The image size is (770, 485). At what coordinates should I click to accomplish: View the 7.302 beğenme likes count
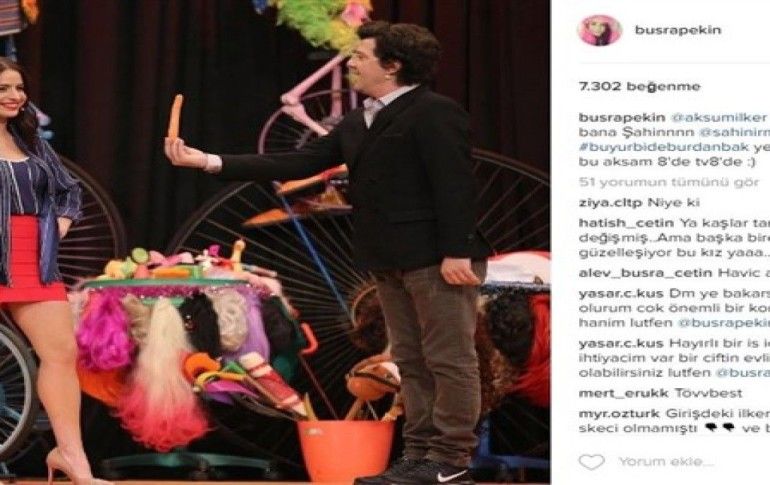click(640, 86)
